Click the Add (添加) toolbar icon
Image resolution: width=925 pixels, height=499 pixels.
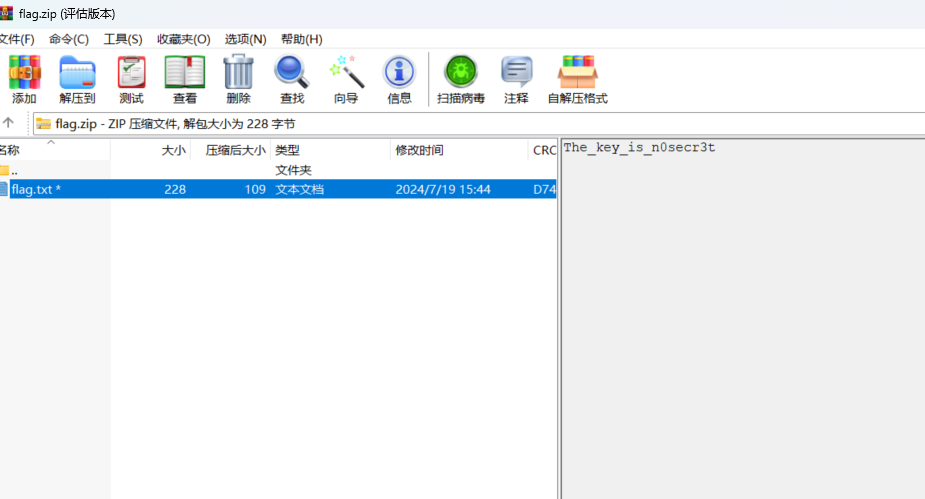pyautogui.click(x=24, y=79)
